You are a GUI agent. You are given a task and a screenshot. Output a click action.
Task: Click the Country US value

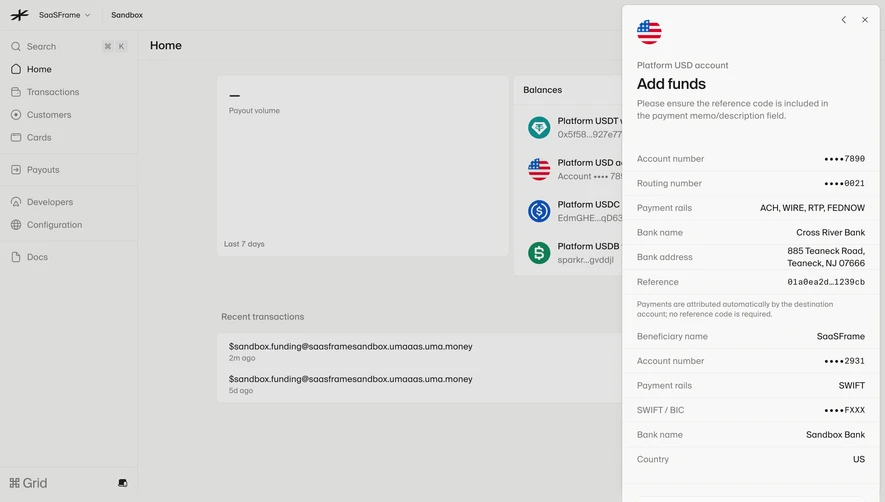pos(858,459)
